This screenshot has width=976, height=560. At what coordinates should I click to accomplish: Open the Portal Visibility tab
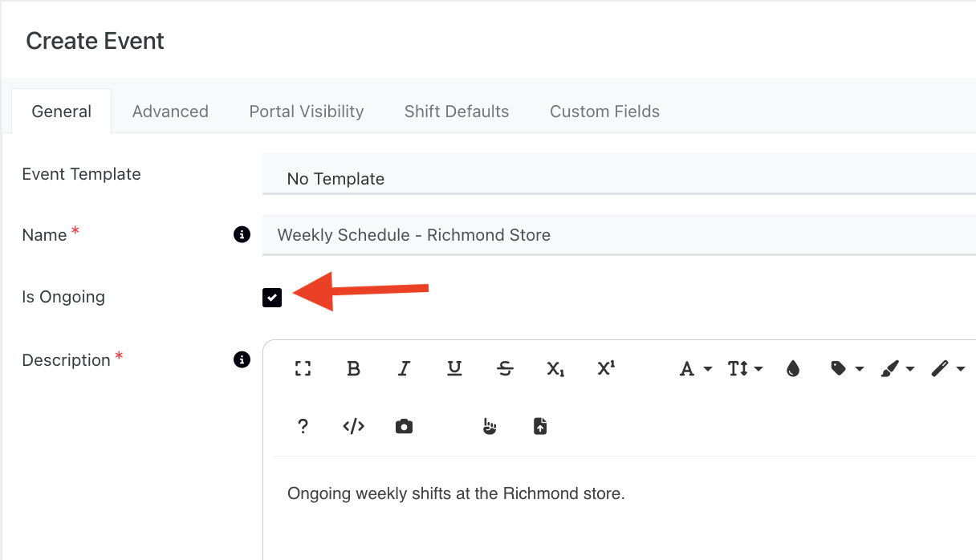pyautogui.click(x=306, y=112)
